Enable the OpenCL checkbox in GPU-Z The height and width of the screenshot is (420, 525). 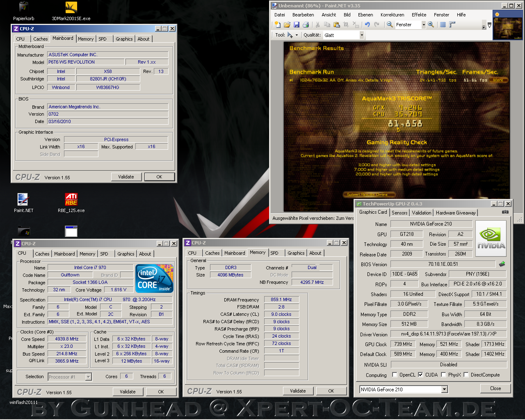(x=395, y=375)
